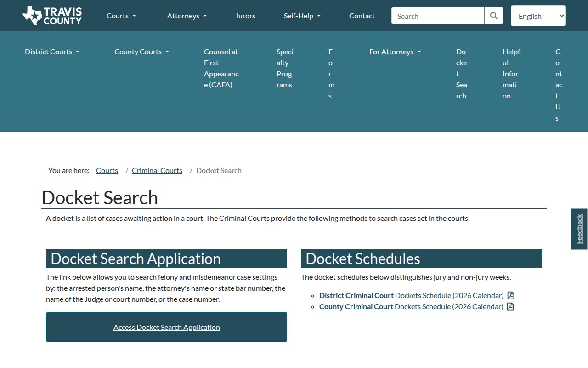Click the Travis County logo
Screen dimensions: 588x368
pos(52,16)
